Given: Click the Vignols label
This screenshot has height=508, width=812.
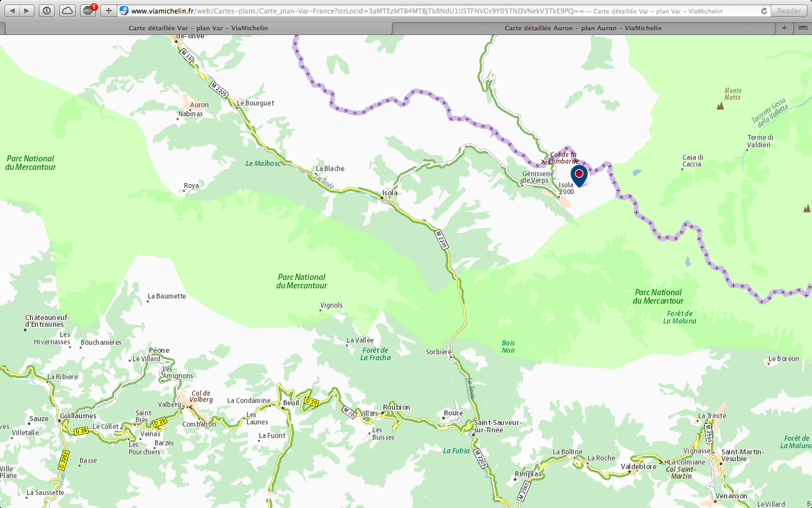Looking at the screenshot, I should (x=331, y=305).
